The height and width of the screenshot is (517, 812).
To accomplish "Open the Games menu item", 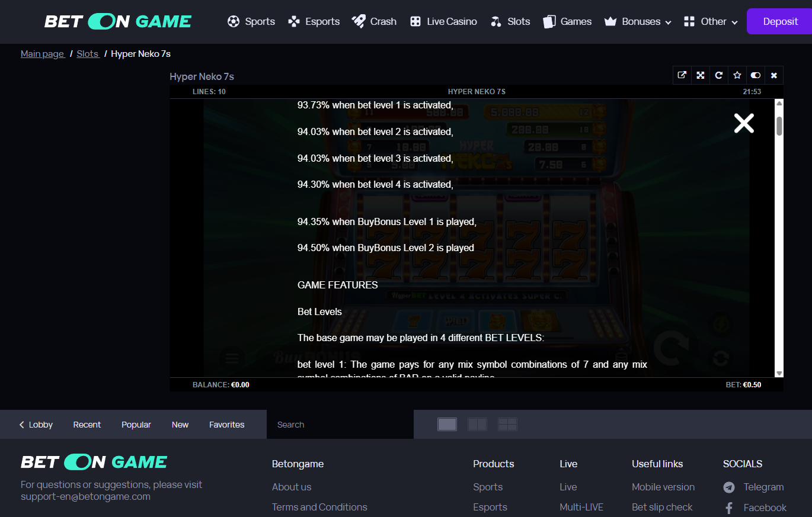I will click(x=576, y=21).
